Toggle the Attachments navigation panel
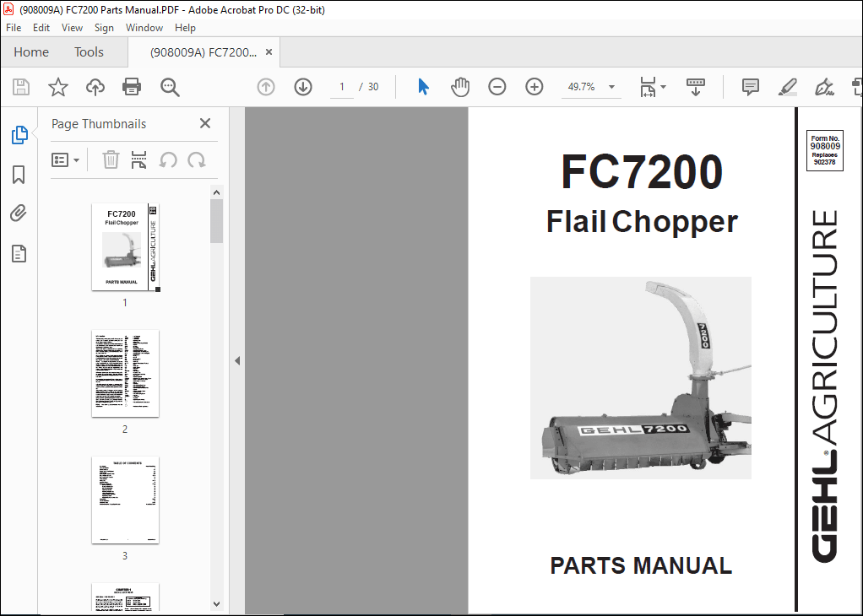The width and height of the screenshot is (863, 616). 19,213
